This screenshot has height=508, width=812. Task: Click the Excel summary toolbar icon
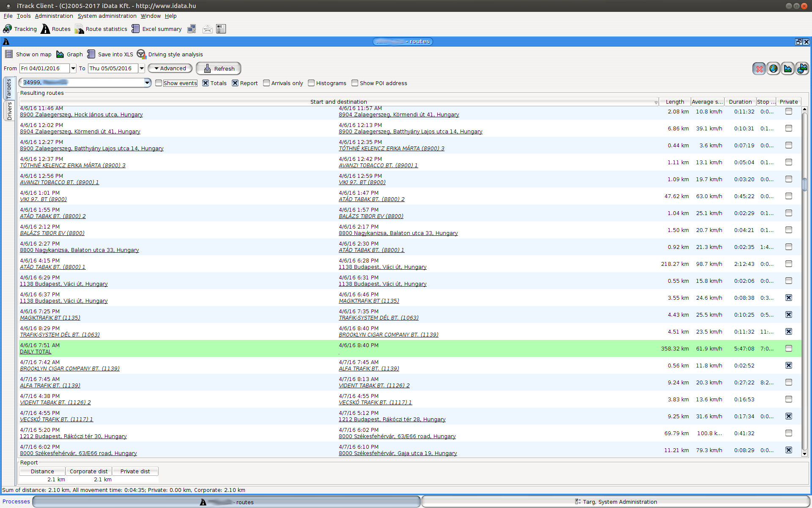click(x=135, y=29)
